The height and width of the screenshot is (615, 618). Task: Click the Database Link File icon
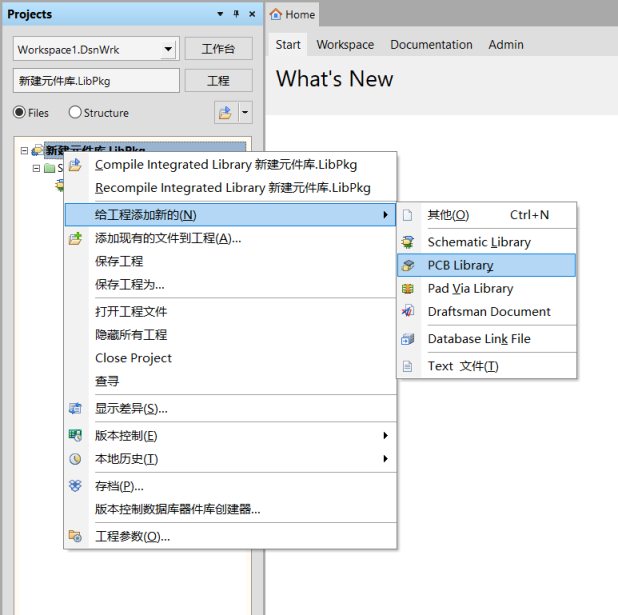click(408, 339)
